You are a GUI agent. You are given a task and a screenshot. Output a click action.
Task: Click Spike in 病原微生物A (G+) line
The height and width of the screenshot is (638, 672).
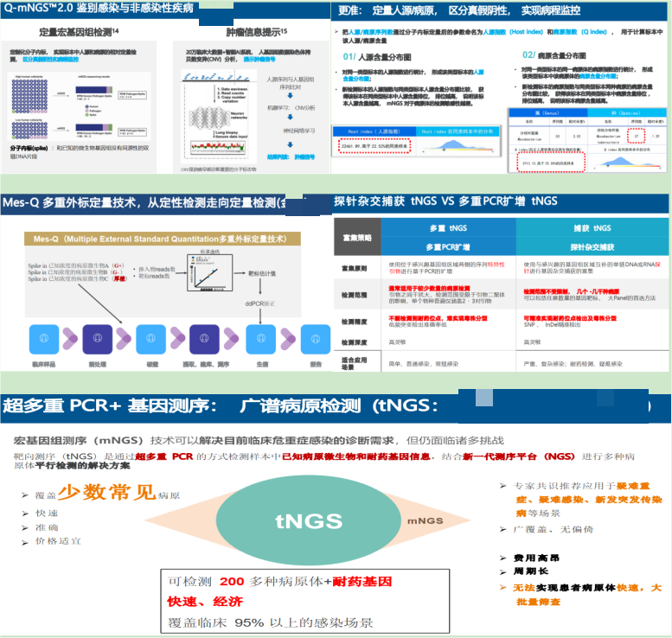point(76,265)
